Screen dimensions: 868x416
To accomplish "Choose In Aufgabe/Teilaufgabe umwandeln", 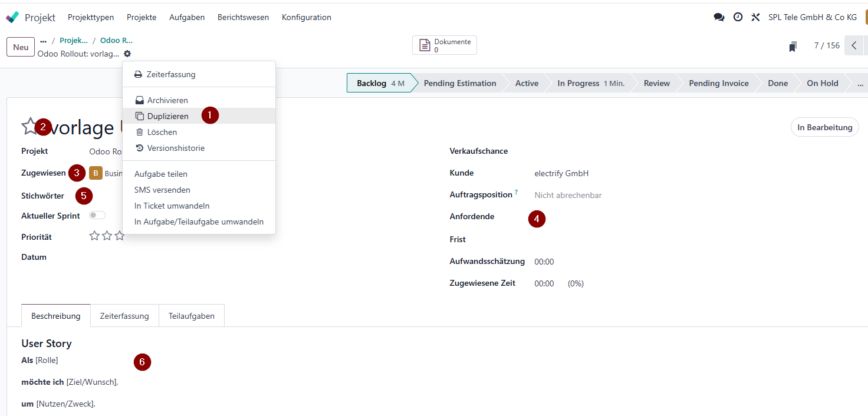I will pyautogui.click(x=199, y=222).
